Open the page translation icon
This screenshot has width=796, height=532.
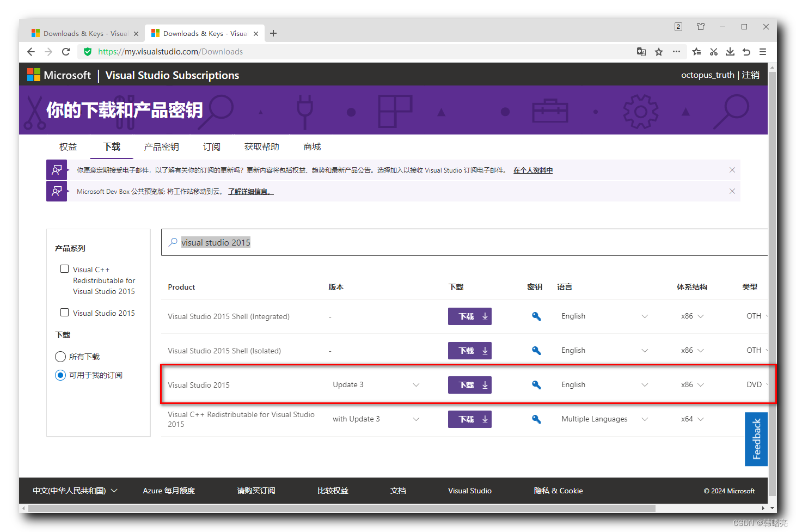[641, 52]
